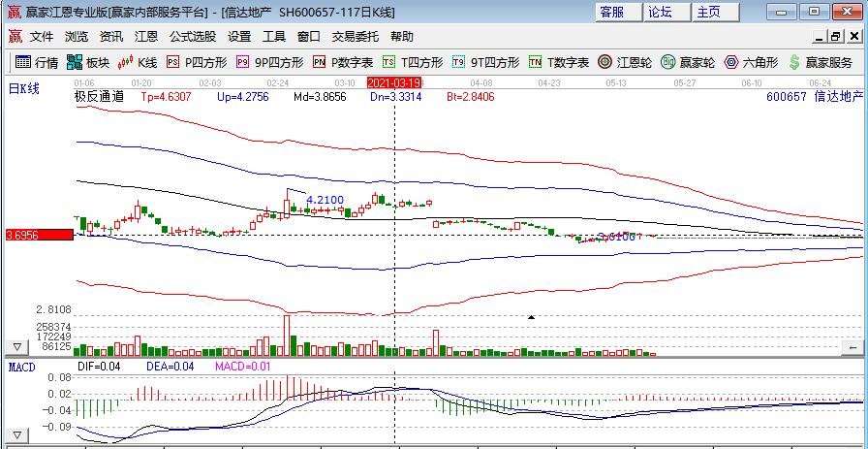The width and height of the screenshot is (868, 449).
Task: Click the 4.2100 high price label
Action: [x=325, y=200]
